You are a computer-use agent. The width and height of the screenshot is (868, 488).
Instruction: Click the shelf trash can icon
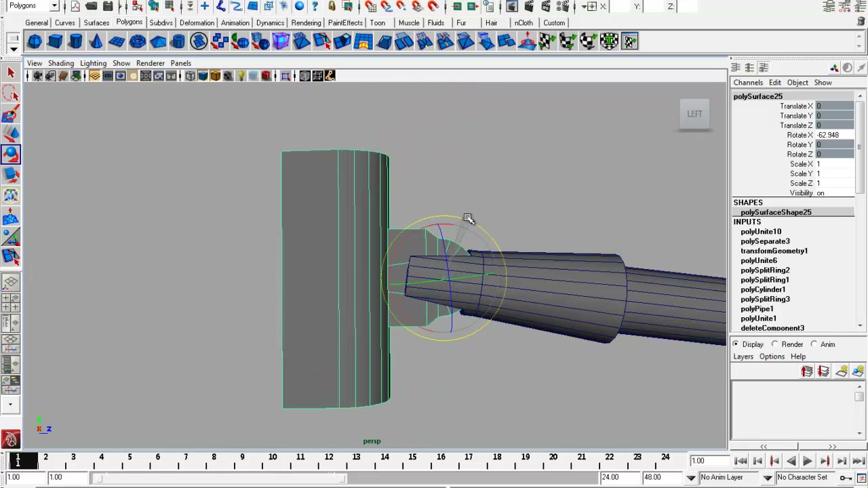(861, 22)
